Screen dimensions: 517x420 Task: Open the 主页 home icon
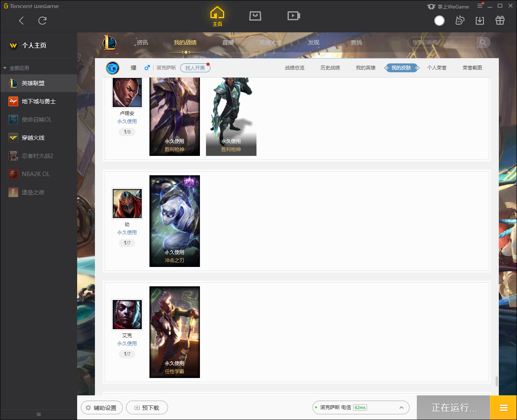point(217,17)
